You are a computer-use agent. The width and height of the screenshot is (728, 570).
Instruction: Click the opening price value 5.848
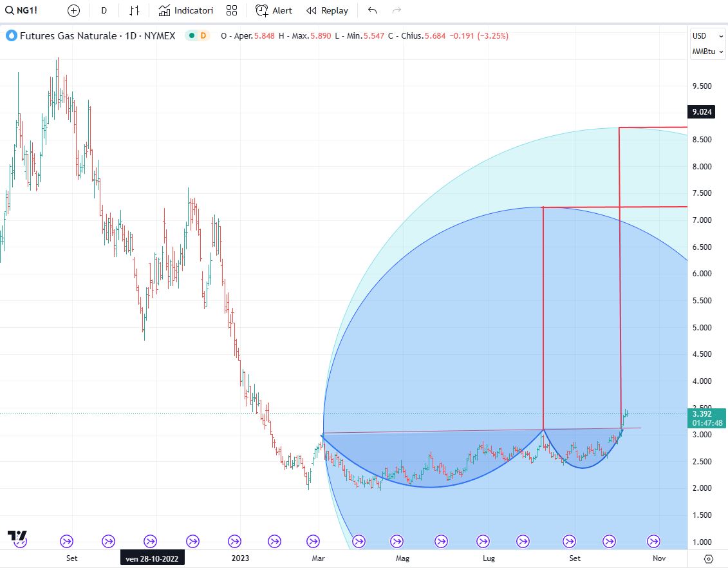(x=264, y=36)
